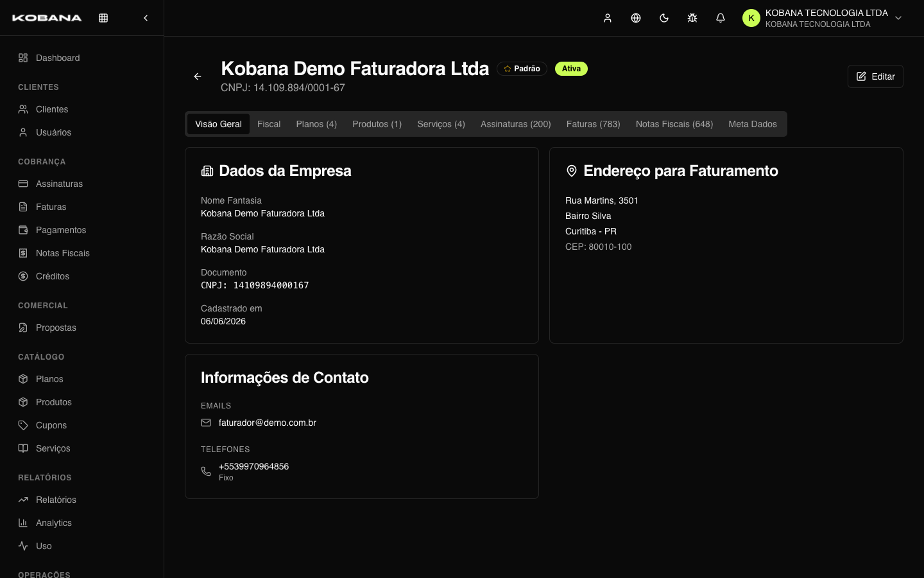The width and height of the screenshot is (924, 578).
Task: Open the Assinaturas (200) tab
Action: pyautogui.click(x=515, y=124)
